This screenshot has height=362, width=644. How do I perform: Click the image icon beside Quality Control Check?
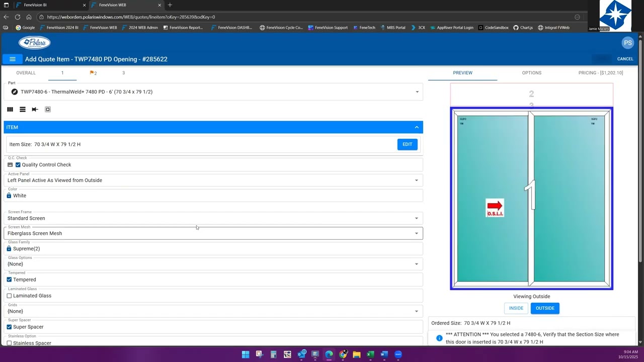point(10,165)
